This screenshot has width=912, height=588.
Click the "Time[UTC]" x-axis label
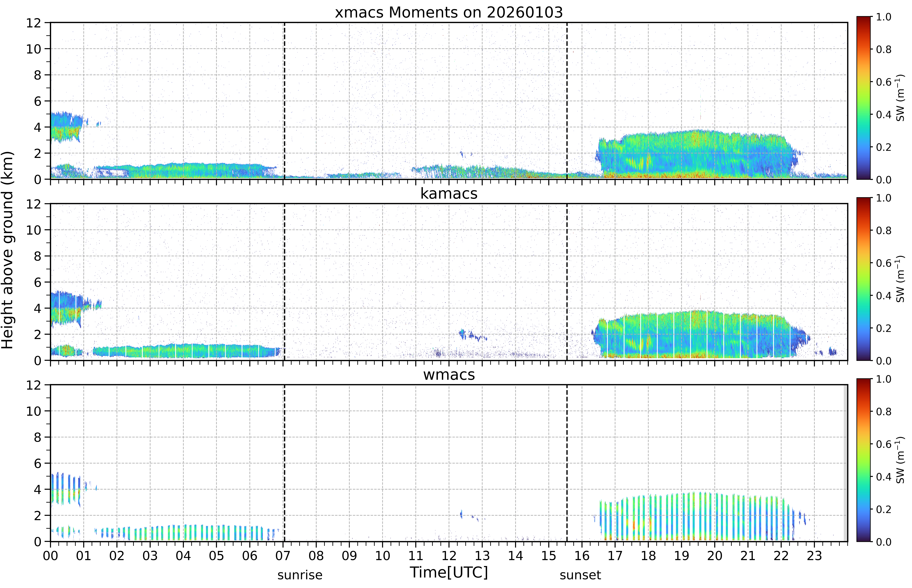449,572
